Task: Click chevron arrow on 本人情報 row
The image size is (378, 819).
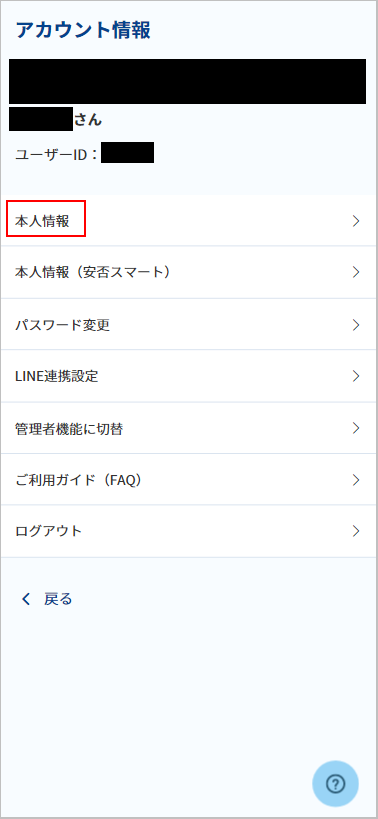Action: click(x=356, y=221)
